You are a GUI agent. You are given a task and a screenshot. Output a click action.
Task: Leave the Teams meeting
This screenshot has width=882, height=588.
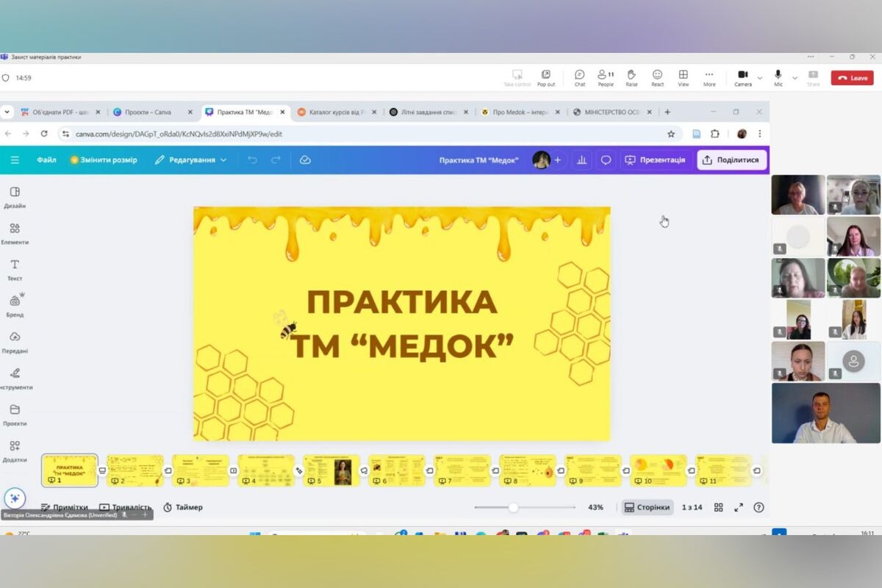click(852, 77)
